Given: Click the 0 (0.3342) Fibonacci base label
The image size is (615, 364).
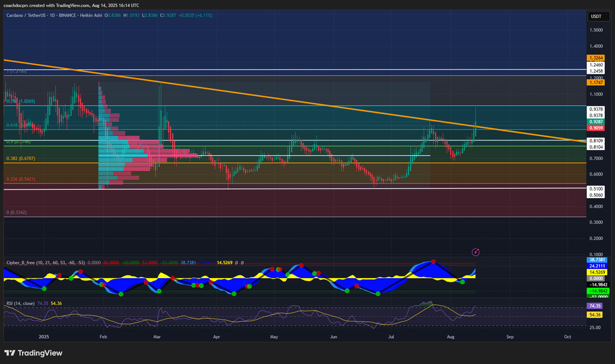Looking at the screenshot, I should (17, 213).
